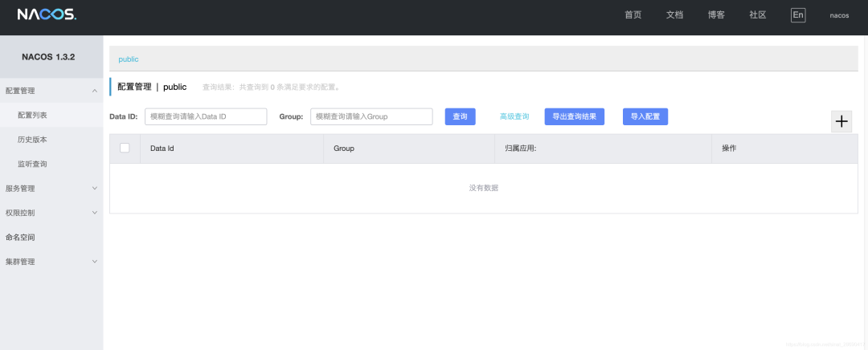Click the 操作 column header
This screenshot has width=868, height=350.
729,149
